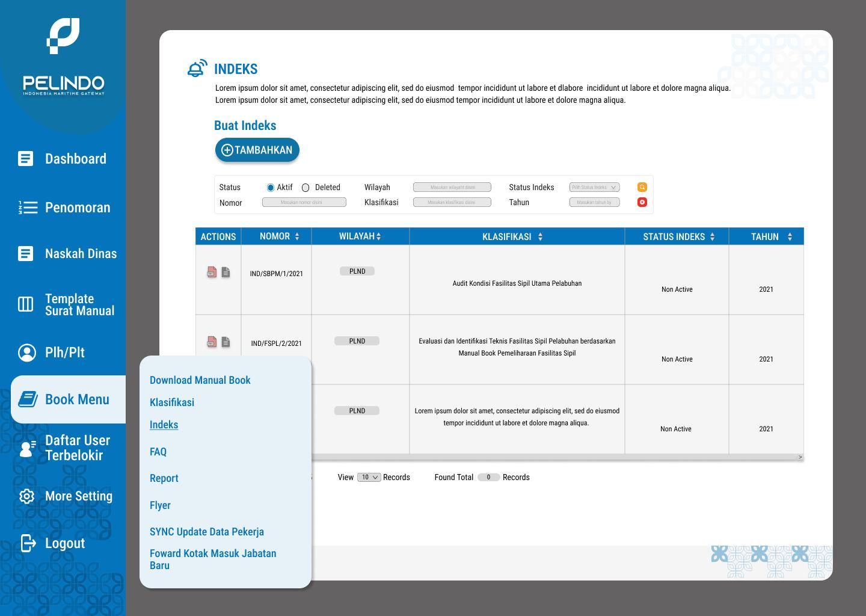Click PDF icon for IND/SBPM/1/2021
866x616 pixels.
[212, 273]
